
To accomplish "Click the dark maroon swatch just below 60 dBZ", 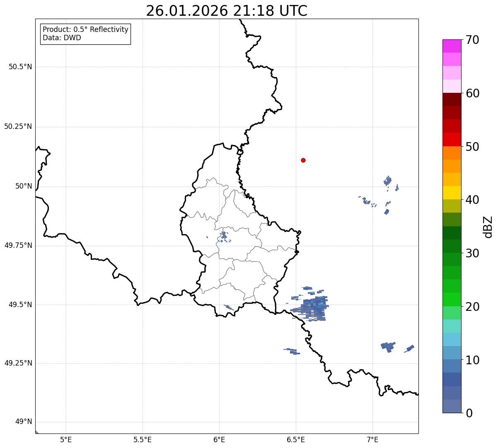I will [x=452, y=99].
